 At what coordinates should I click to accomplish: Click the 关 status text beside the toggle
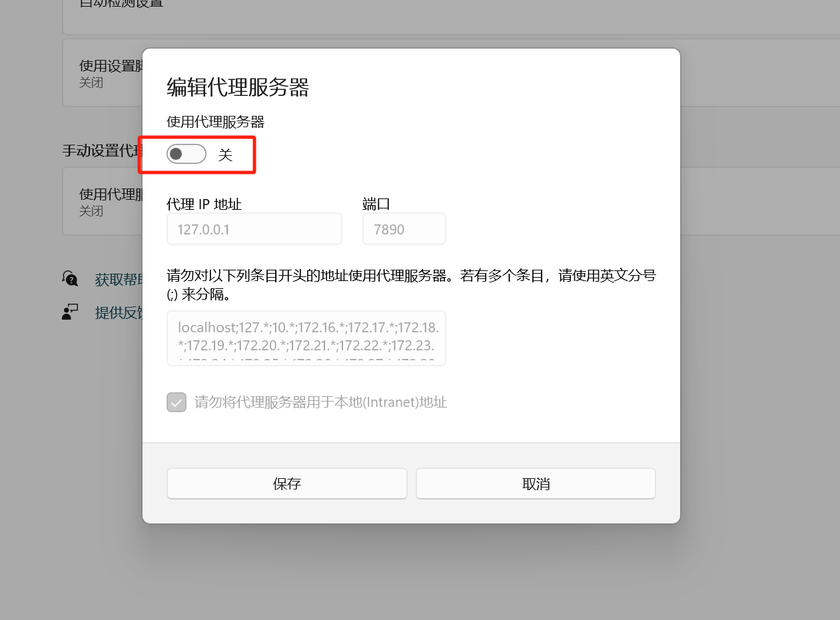[225, 155]
